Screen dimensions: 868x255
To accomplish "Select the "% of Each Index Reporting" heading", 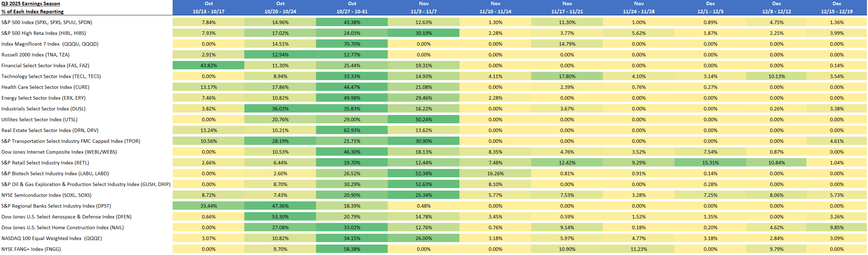I will click(x=32, y=11).
